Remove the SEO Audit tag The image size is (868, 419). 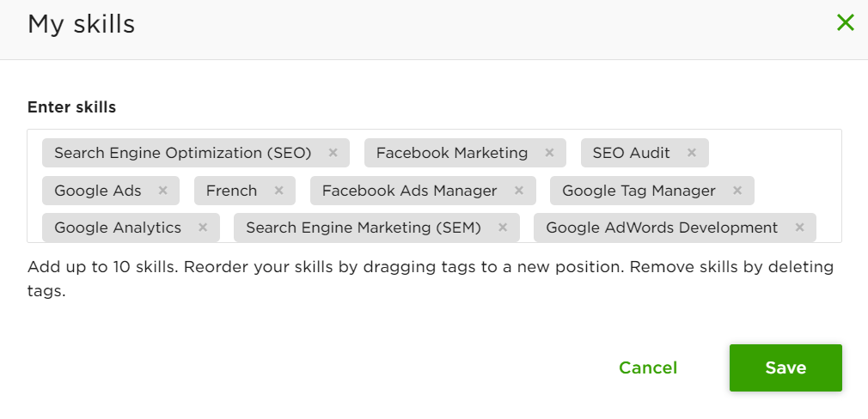[x=692, y=153]
